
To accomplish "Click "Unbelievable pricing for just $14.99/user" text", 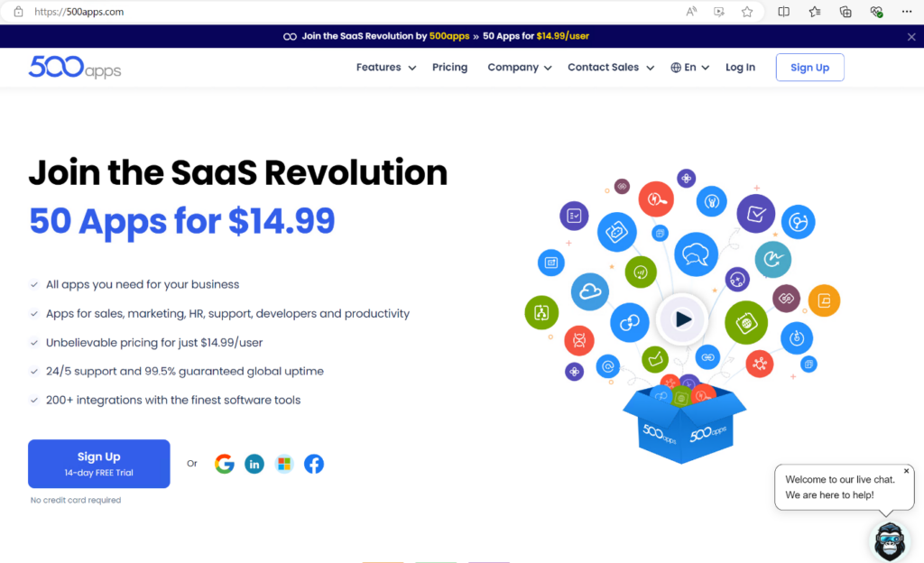I will (x=154, y=342).
